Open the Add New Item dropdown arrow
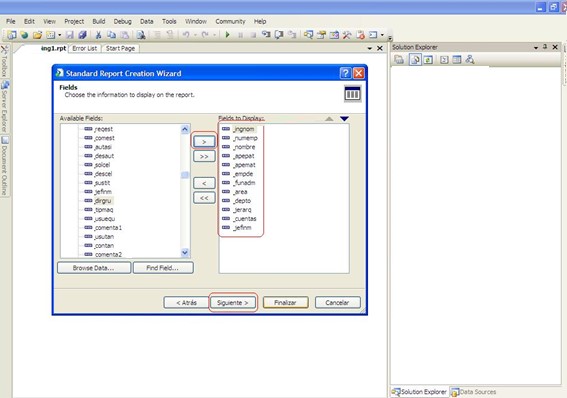The height and width of the screenshot is (398, 567). pyautogui.click(x=60, y=35)
